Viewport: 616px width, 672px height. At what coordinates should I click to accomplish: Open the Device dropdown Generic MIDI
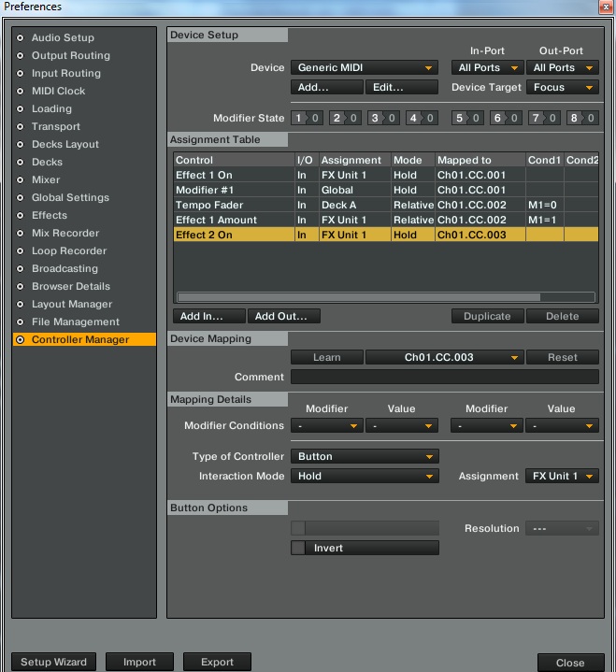tap(365, 67)
